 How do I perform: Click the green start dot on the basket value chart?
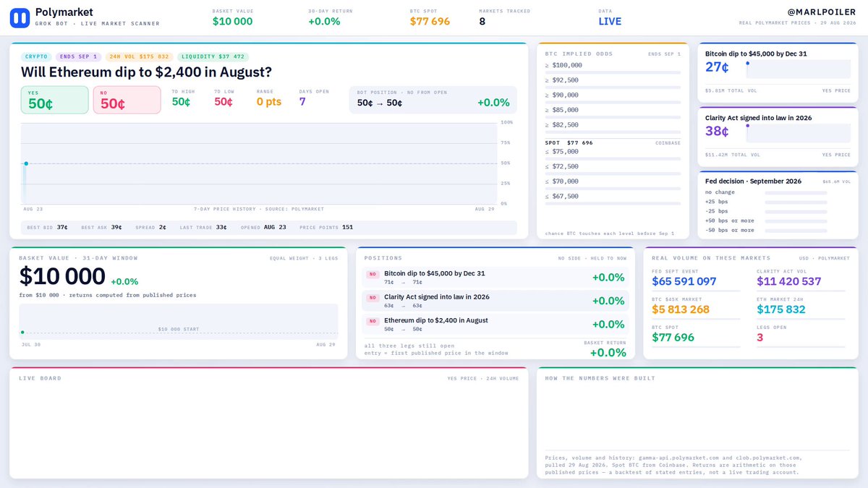[x=22, y=333]
